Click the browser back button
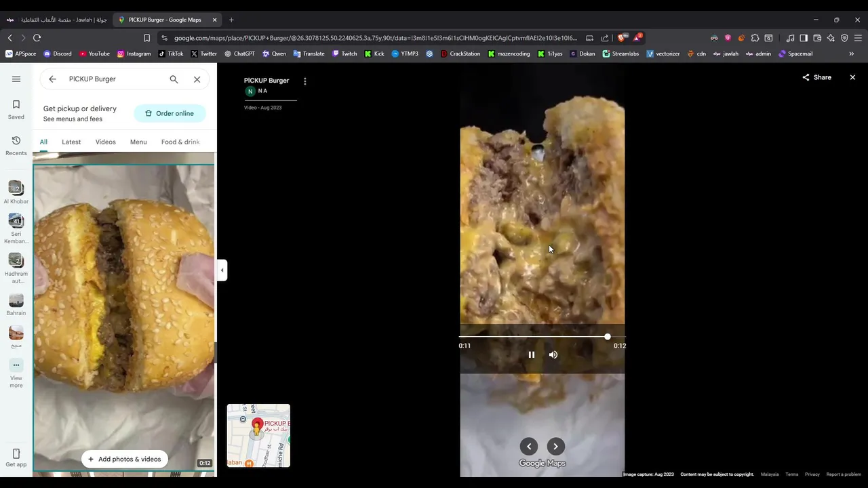Viewport: 868px width, 488px height. [9, 38]
